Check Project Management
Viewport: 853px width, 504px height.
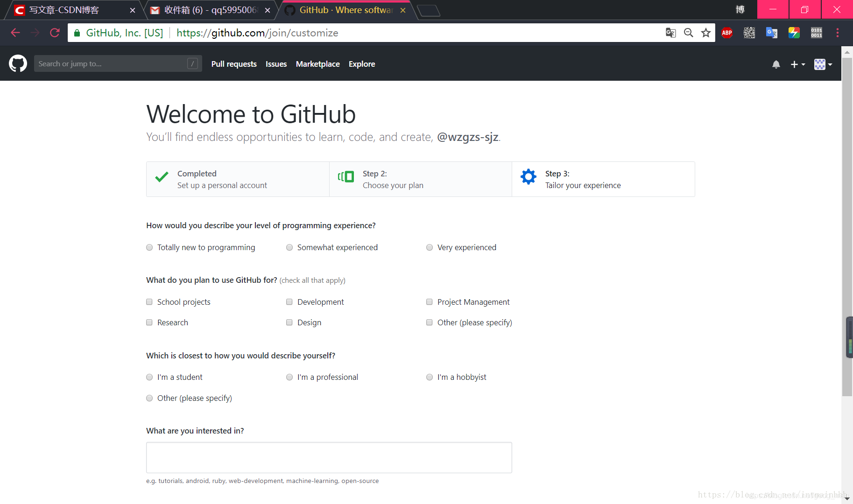[430, 302]
